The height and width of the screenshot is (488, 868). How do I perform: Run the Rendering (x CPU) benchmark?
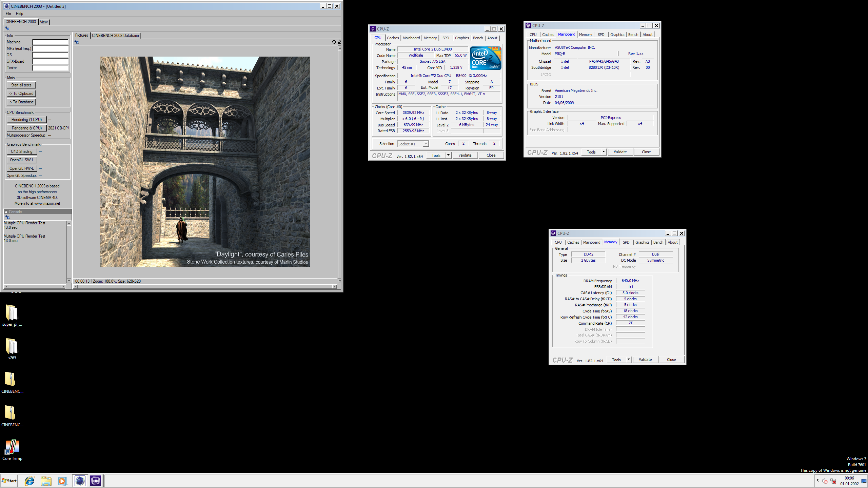26,128
